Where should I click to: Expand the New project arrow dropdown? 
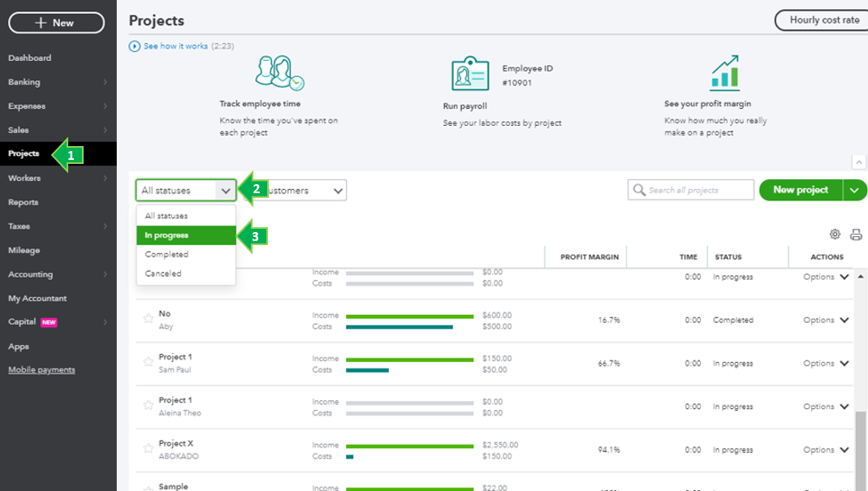[855, 190]
